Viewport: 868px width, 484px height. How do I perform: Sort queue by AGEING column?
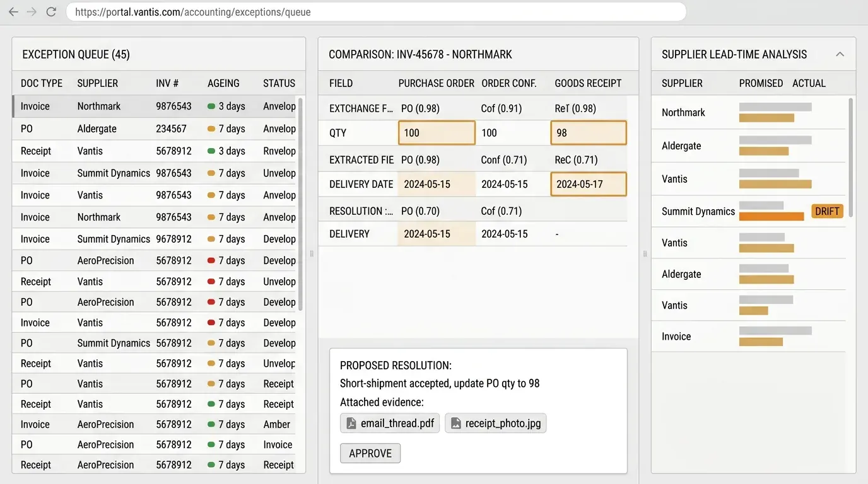tap(223, 83)
